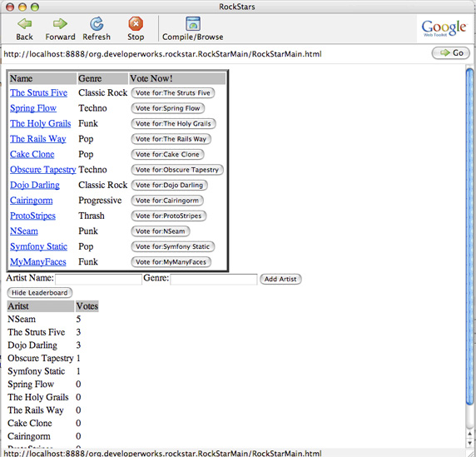This screenshot has width=476, height=457.
Task: Click the Back arrow icon
Action: tap(24, 23)
